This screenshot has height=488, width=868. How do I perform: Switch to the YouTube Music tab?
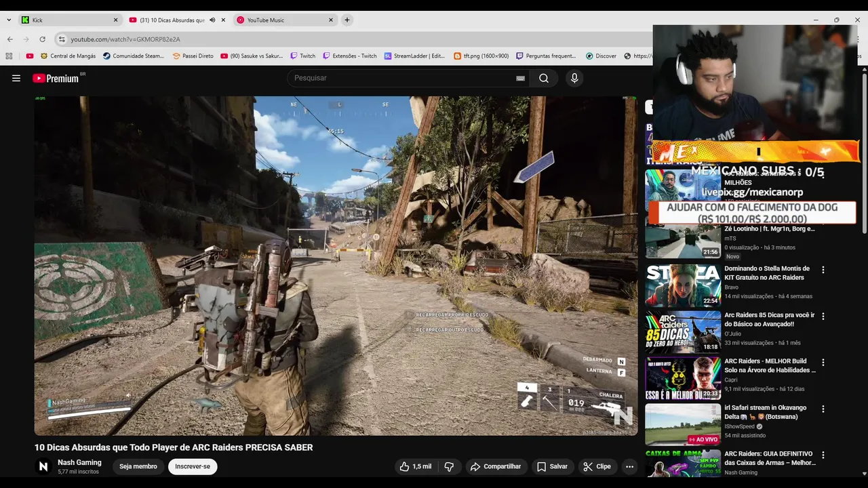pos(285,20)
